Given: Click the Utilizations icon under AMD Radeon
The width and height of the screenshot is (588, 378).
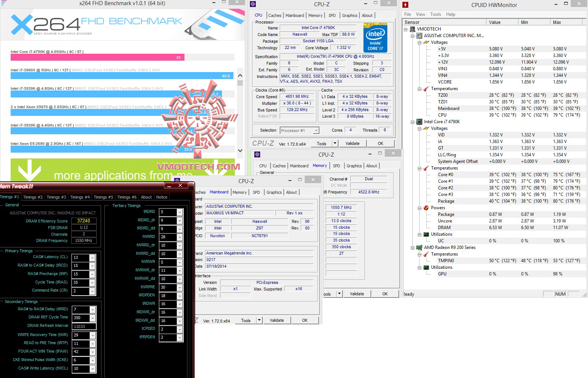Looking at the screenshot, I should click(426, 267).
